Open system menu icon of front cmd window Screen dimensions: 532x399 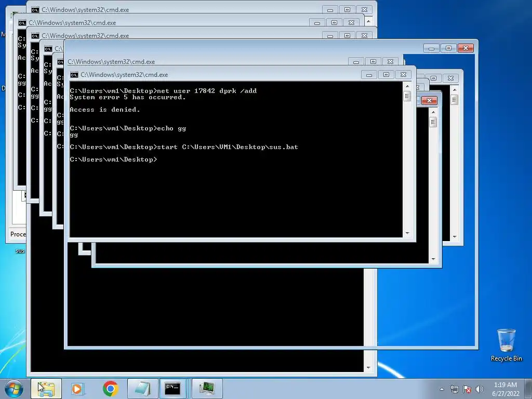[x=74, y=75]
